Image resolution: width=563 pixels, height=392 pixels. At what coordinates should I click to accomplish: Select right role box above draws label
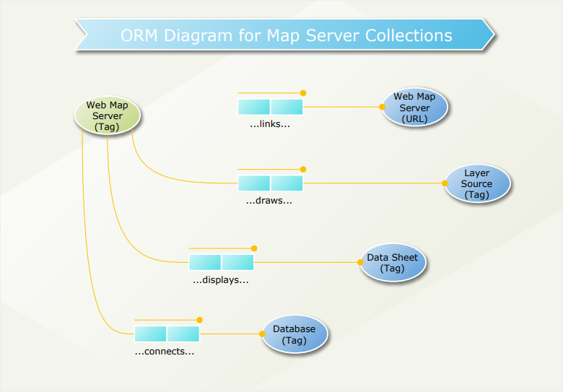[287, 183]
